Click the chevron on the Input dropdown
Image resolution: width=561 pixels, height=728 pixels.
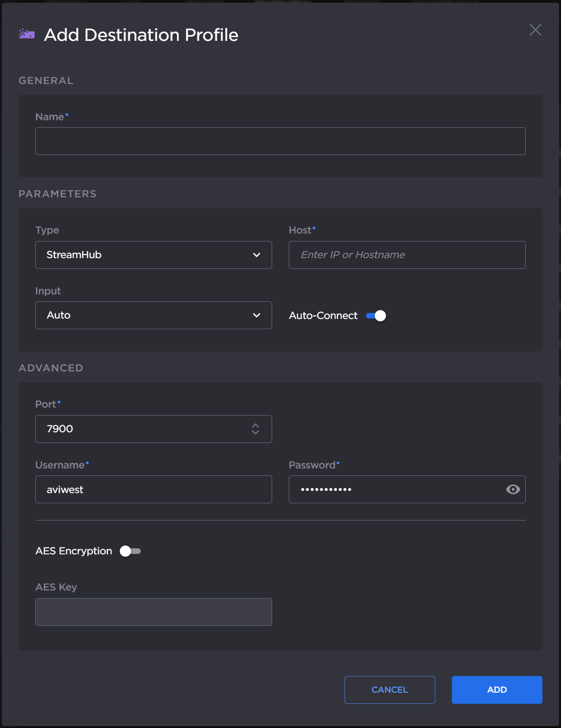[256, 315]
